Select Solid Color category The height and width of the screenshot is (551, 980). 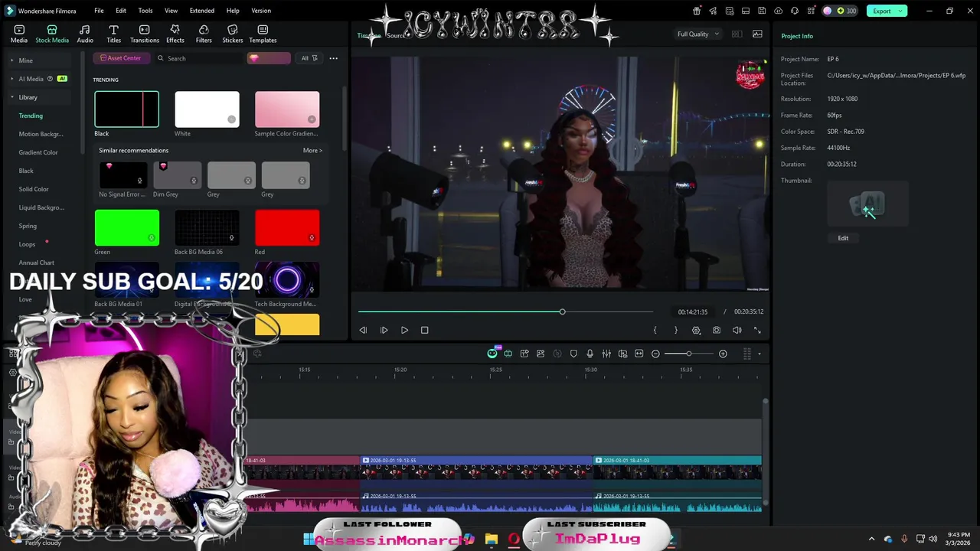tap(34, 189)
